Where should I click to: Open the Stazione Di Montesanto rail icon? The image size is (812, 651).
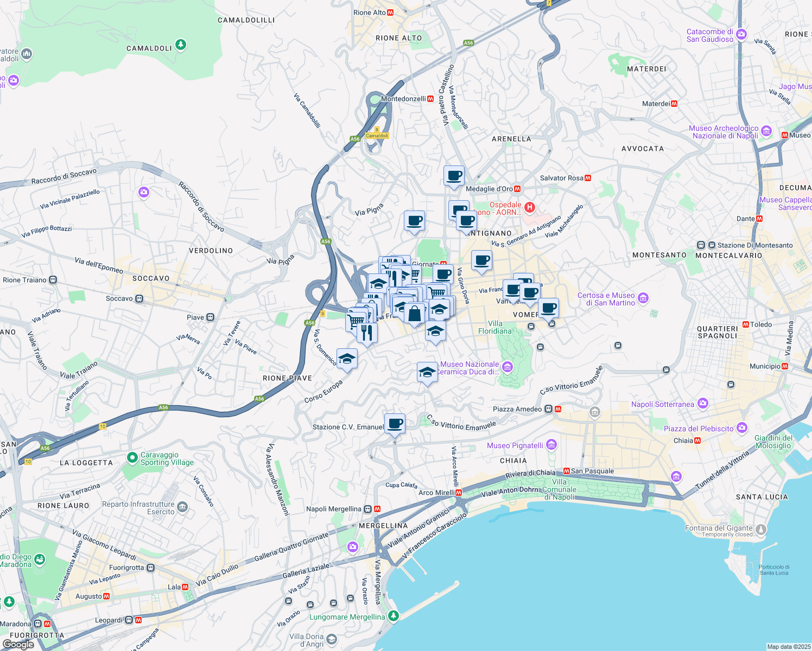701,245
